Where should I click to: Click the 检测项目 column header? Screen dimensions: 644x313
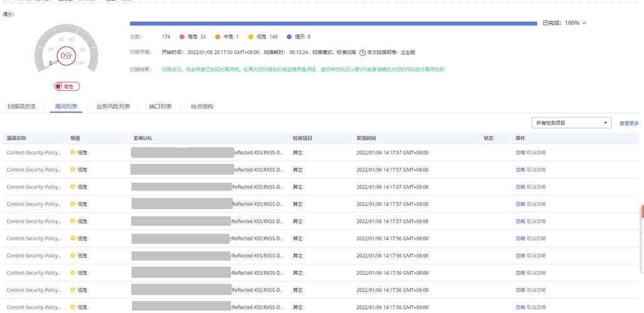pos(303,138)
